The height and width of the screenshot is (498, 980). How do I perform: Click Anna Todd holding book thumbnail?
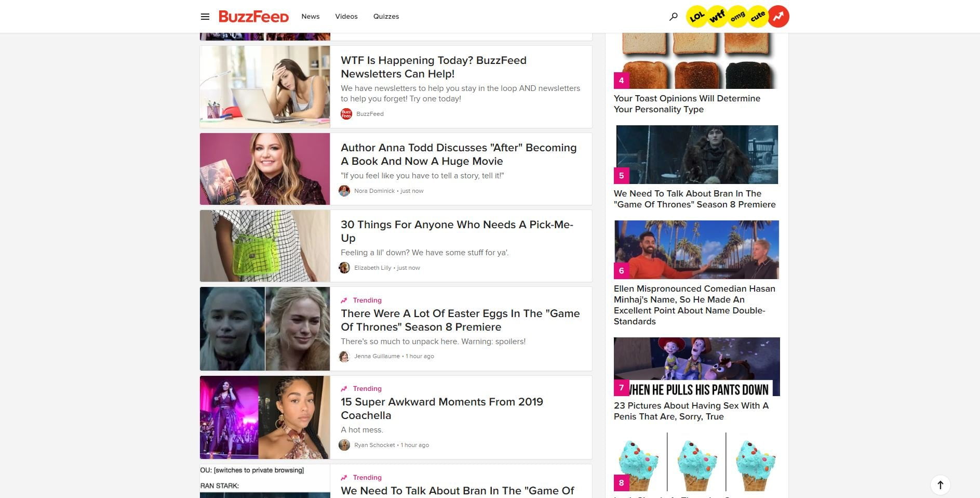click(x=265, y=169)
